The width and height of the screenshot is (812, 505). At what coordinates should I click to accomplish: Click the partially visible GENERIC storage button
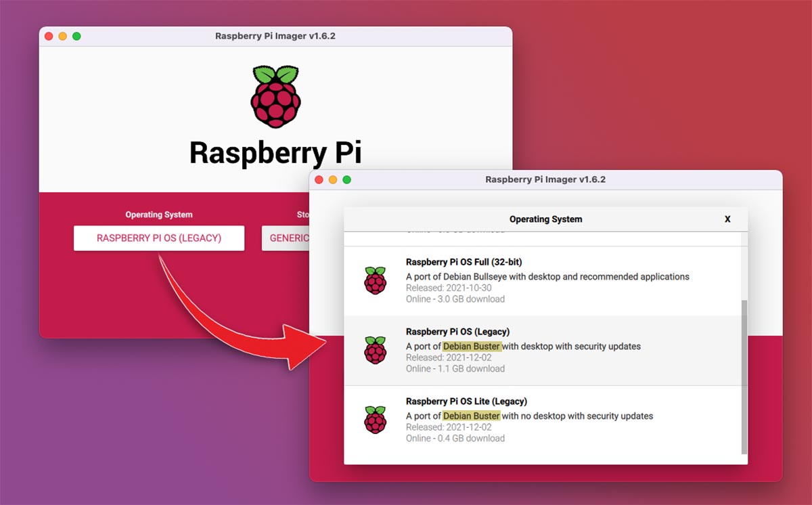click(x=286, y=238)
